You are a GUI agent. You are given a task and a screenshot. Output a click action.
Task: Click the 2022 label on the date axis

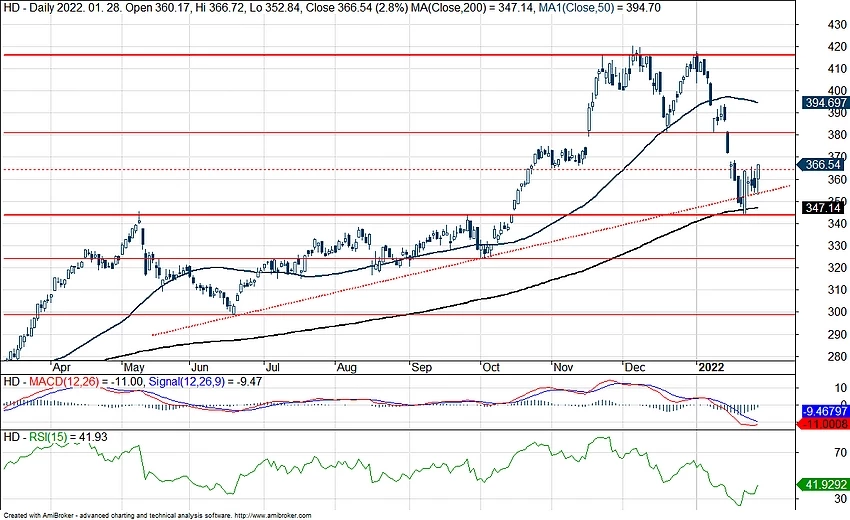coord(711,367)
